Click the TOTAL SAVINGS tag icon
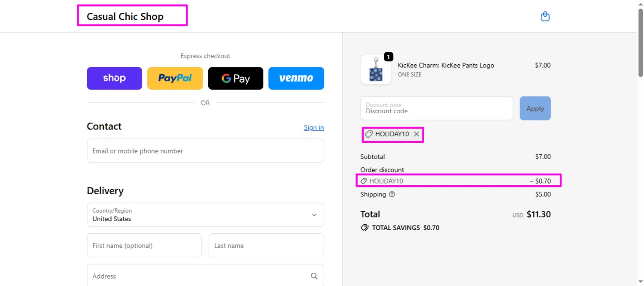 pyautogui.click(x=365, y=228)
